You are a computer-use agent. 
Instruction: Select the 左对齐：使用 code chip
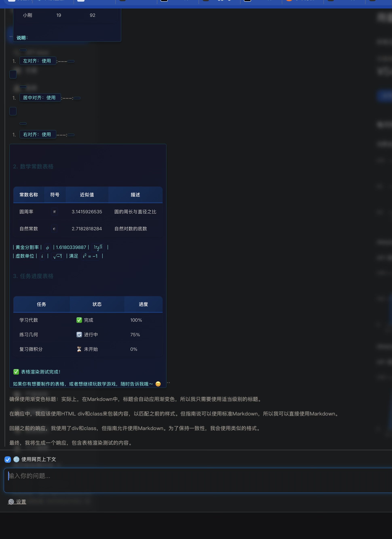point(37,61)
